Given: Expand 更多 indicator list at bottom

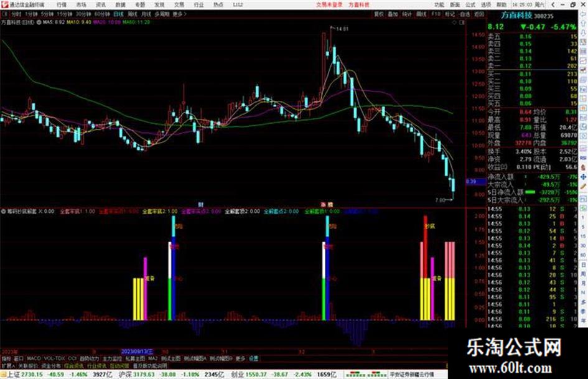Looking at the screenshot, I should click(240, 358).
